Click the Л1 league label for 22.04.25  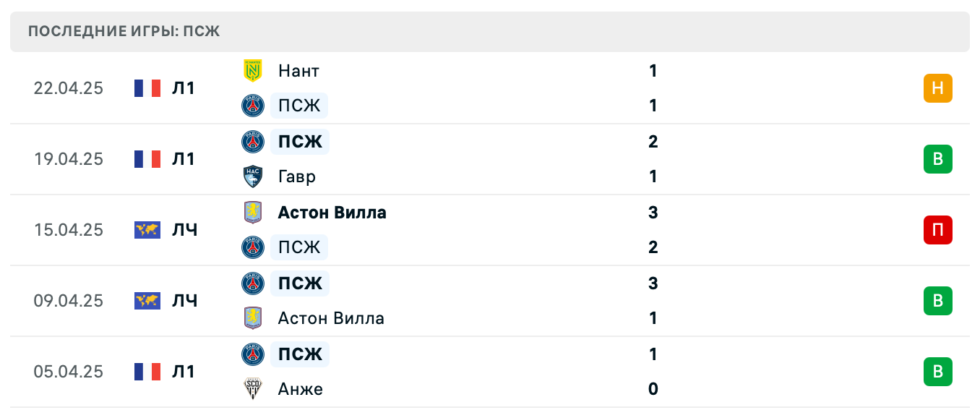pos(184,88)
